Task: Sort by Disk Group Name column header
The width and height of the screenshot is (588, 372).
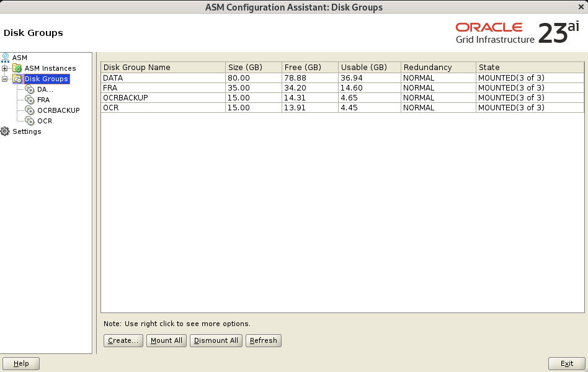Action: pyautogui.click(x=163, y=67)
